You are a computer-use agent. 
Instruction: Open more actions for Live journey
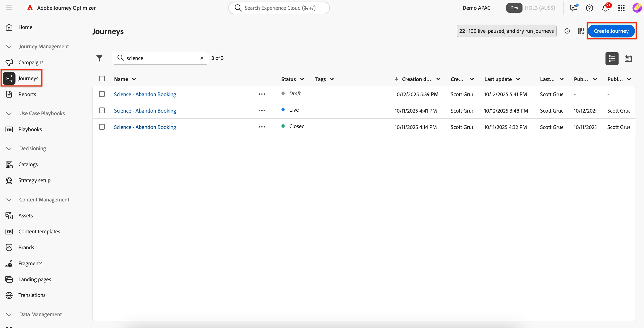click(x=262, y=110)
